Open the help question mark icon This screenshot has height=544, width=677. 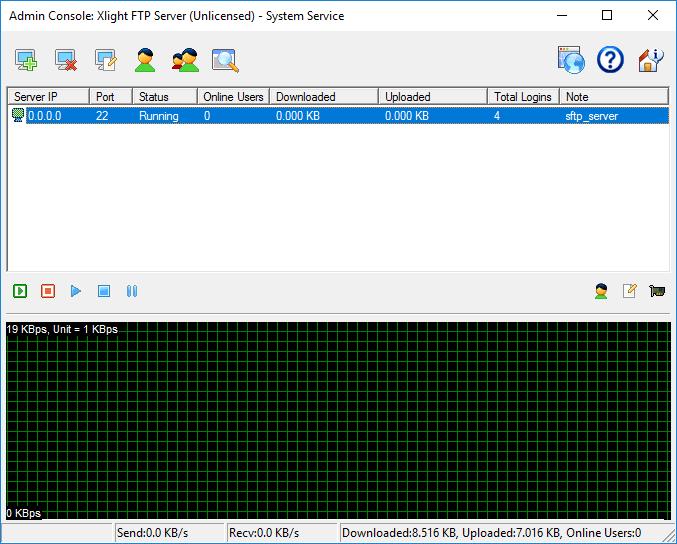tap(610, 60)
